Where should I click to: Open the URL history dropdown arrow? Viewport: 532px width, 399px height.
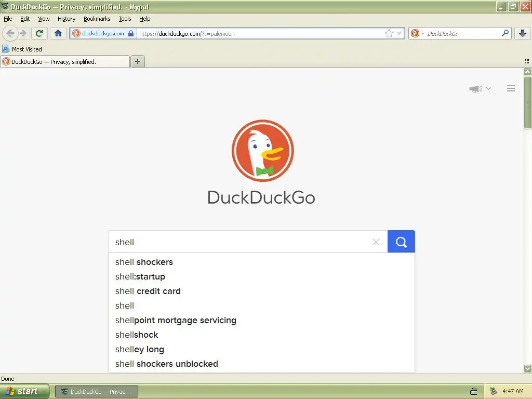coord(400,33)
